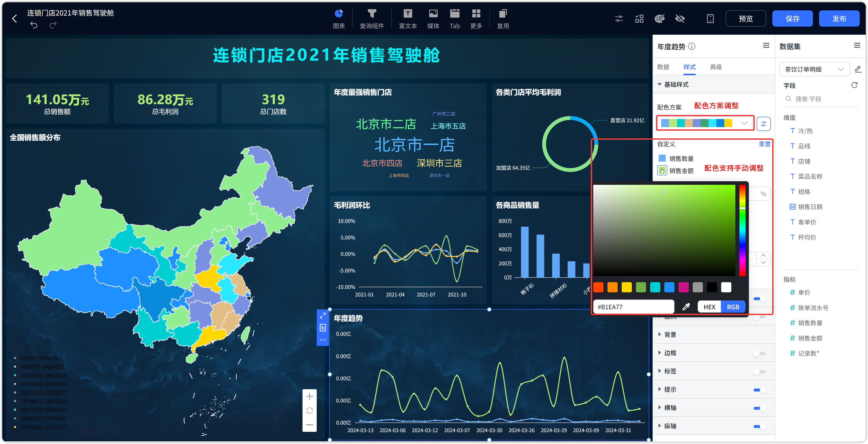Redo the last edit
The height and width of the screenshot is (444, 868).
(53, 25)
